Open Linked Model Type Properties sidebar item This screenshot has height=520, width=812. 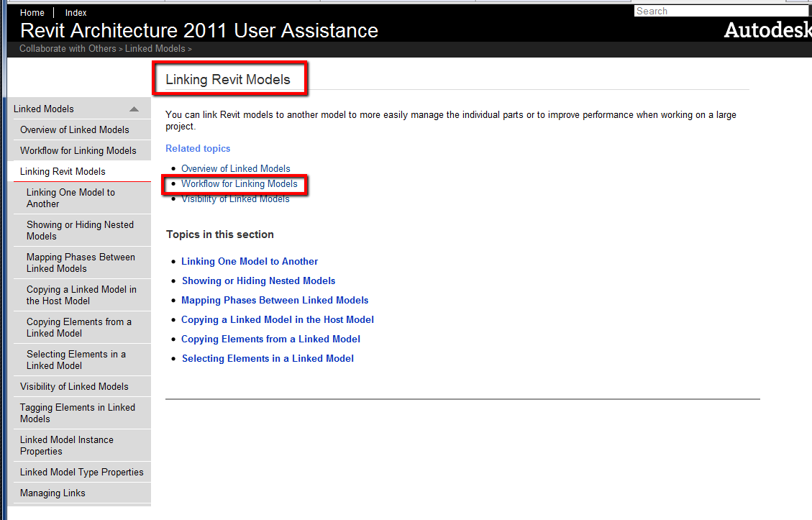[x=82, y=472]
